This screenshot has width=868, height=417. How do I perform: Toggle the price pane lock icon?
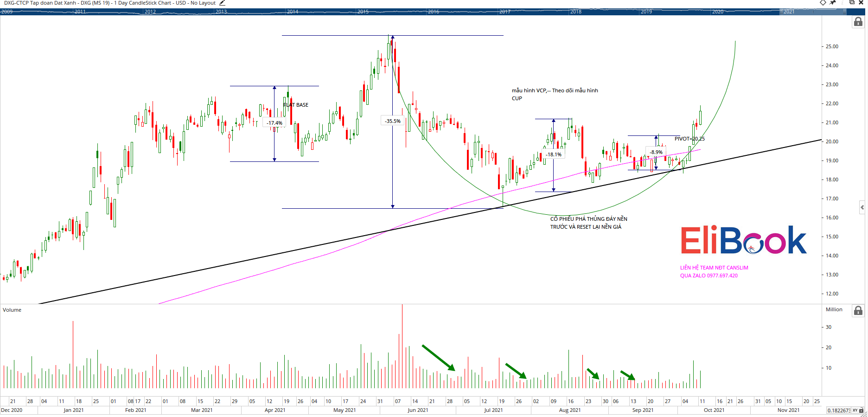click(x=858, y=22)
